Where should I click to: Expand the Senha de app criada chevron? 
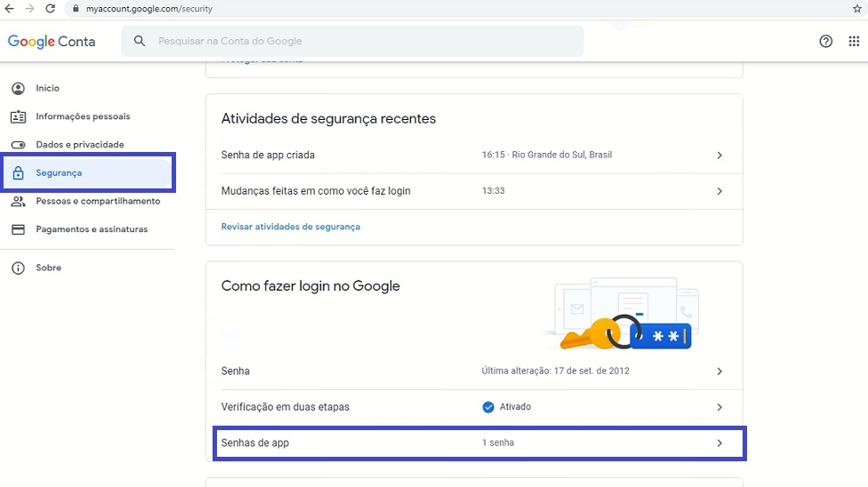[719, 156]
